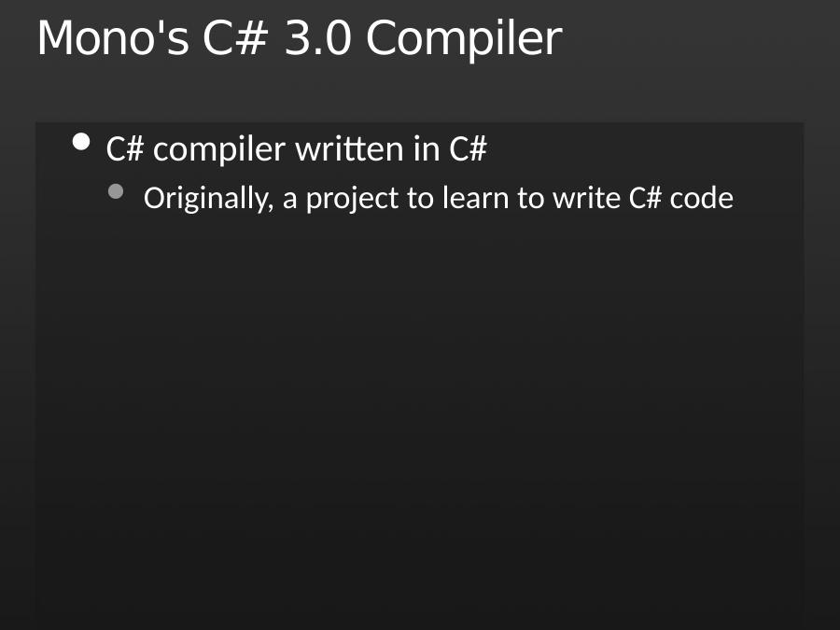Image resolution: width=840 pixels, height=630 pixels.
Task: Select the line "C# compiler written in C#"
Action: [296, 149]
